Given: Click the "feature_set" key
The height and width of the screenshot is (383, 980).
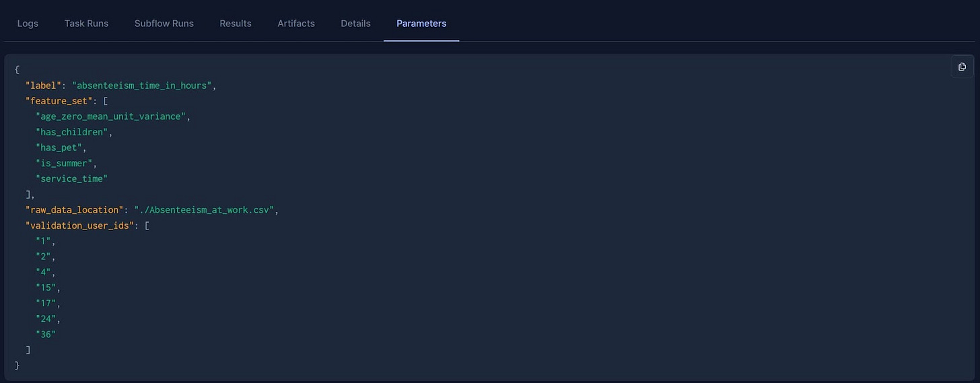Looking at the screenshot, I should click(59, 101).
